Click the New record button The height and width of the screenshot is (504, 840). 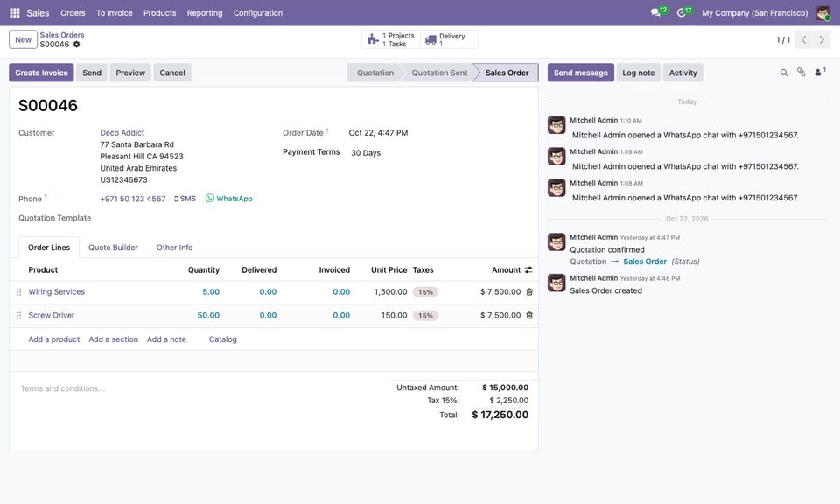pyautogui.click(x=23, y=39)
